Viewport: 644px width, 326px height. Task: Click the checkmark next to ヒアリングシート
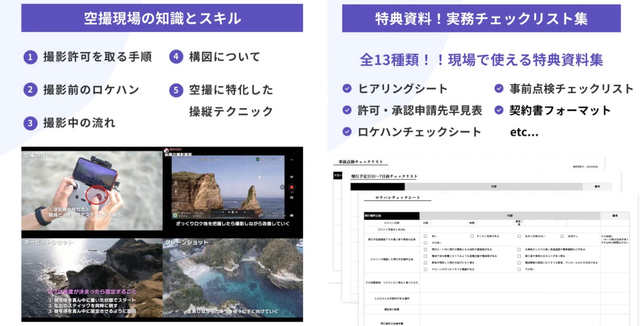tap(347, 89)
